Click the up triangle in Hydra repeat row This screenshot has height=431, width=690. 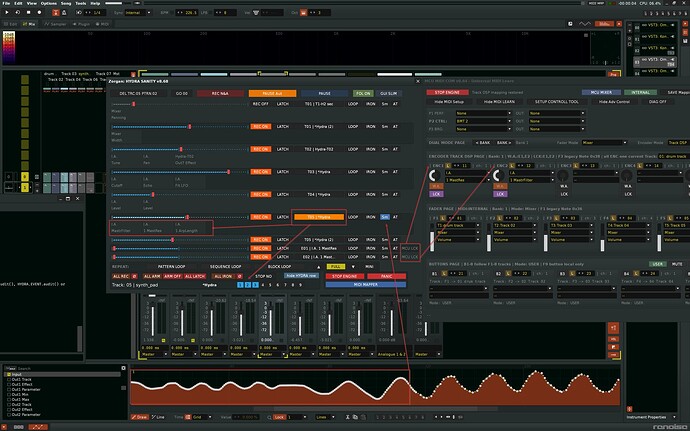[x=319, y=267]
